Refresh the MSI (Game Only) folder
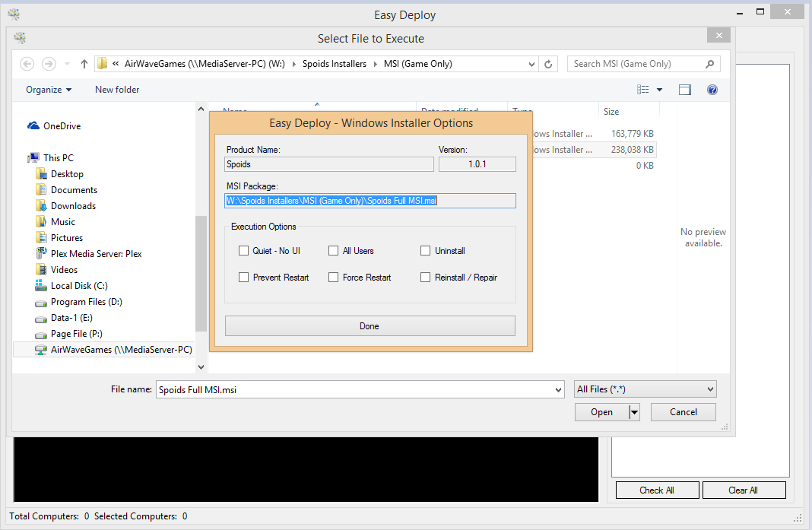 (x=548, y=64)
